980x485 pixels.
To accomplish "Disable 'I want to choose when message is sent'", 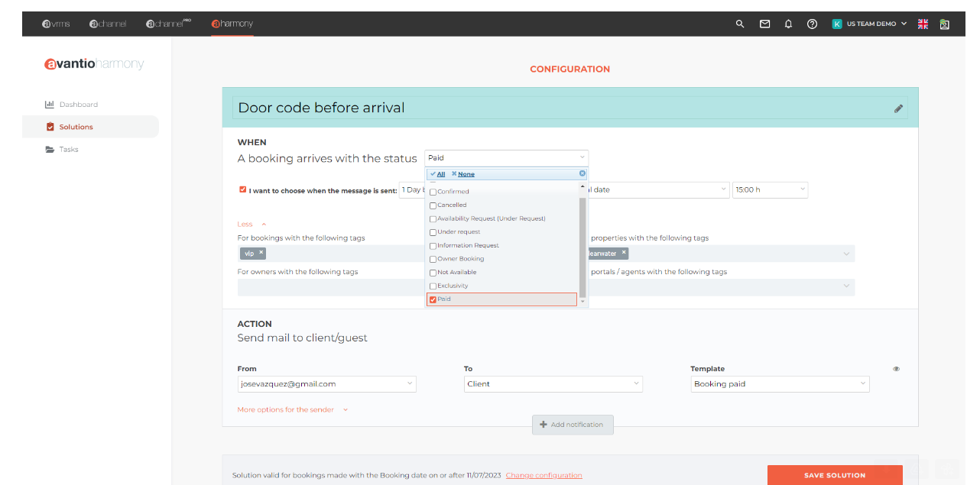I will (x=243, y=189).
